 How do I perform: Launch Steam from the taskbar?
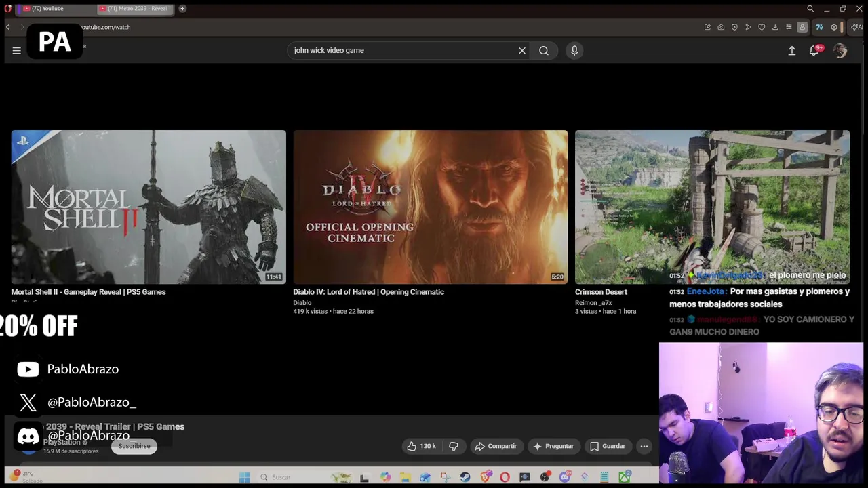pyautogui.click(x=465, y=477)
